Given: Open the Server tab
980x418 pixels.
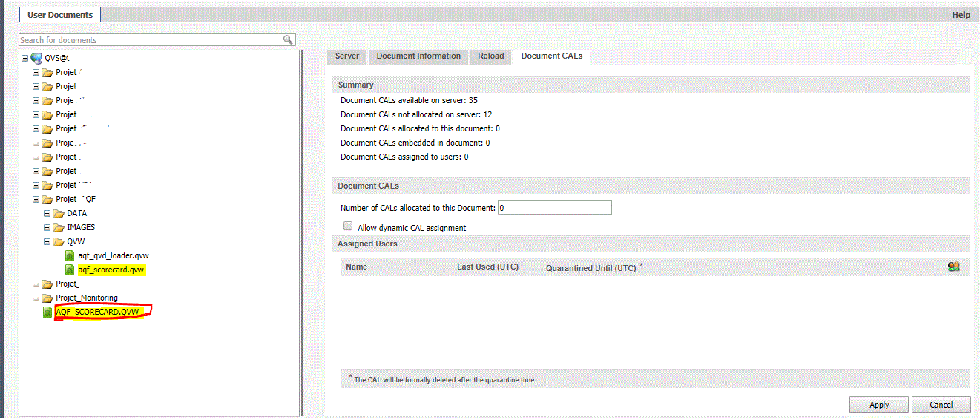Looking at the screenshot, I should [x=346, y=56].
